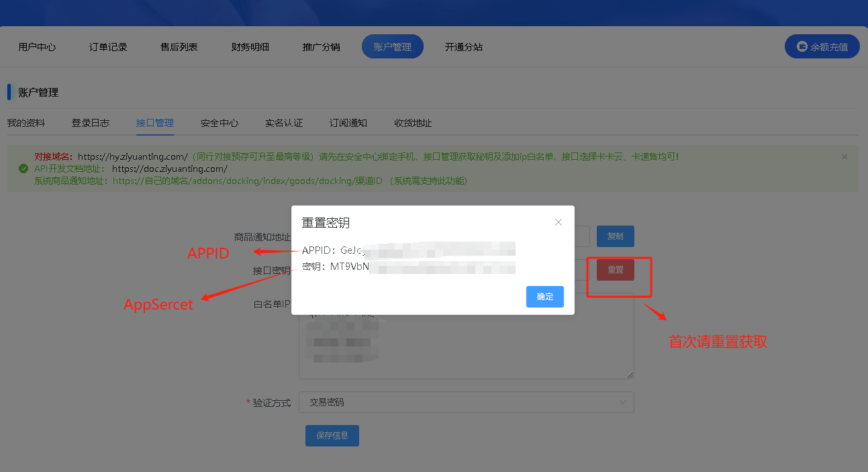Select the 账户管理 nav pill
The height and width of the screenshot is (472, 868).
pos(393,47)
